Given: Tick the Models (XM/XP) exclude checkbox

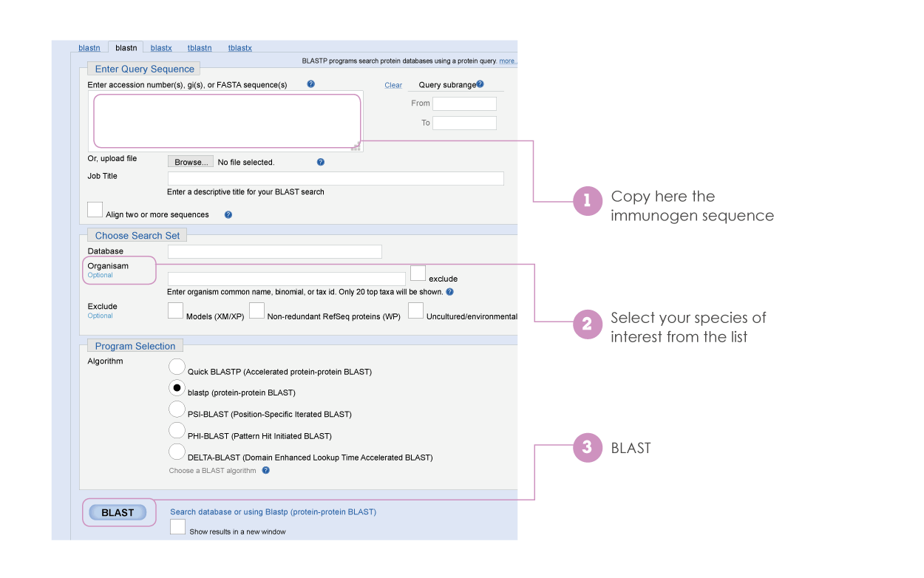Looking at the screenshot, I should [x=175, y=311].
